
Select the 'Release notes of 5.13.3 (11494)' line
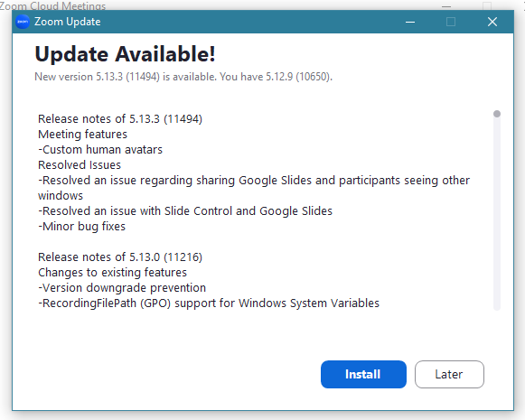tap(120, 119)
